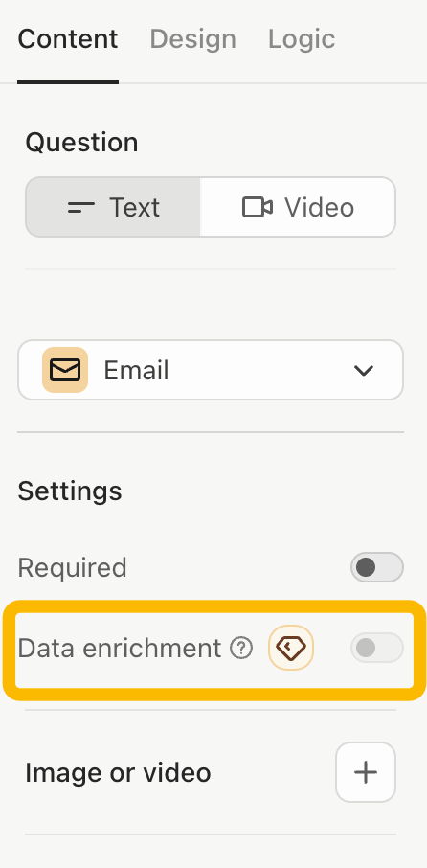Screen dimensions: 427x868
Task: Click the Image or video label
Action: [x=118, y=773]
